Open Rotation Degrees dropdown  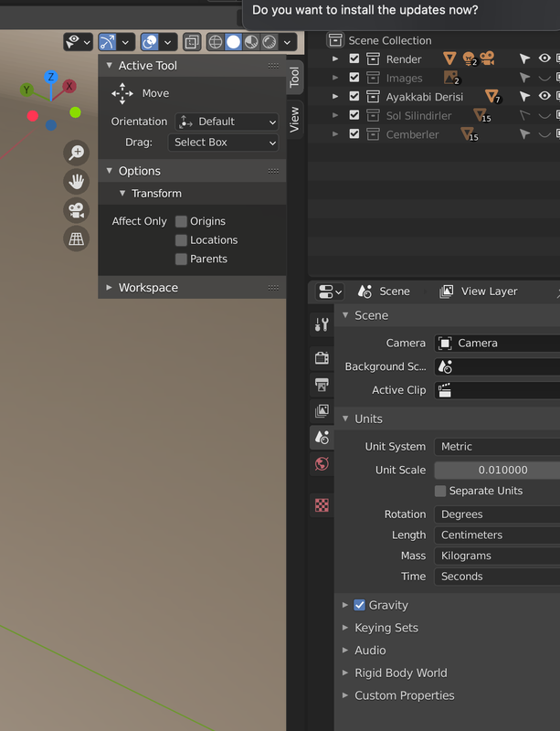[x=497, y=514]
